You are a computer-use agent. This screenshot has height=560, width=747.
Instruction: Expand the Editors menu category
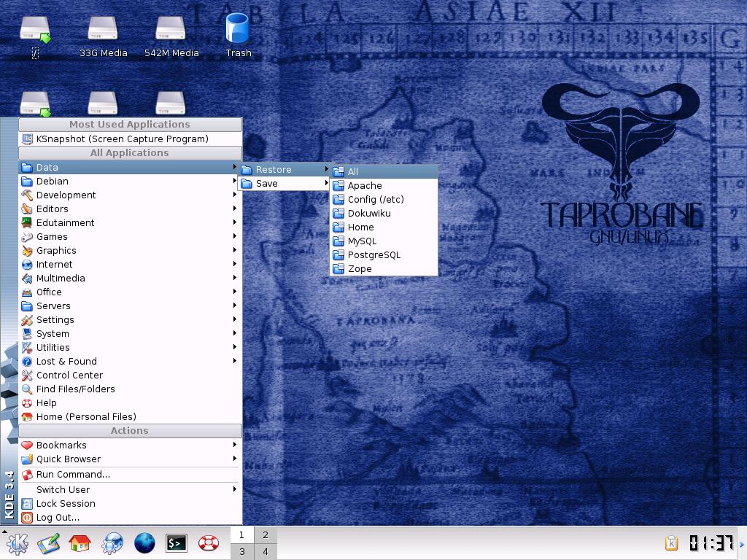(x=130, y=209)
